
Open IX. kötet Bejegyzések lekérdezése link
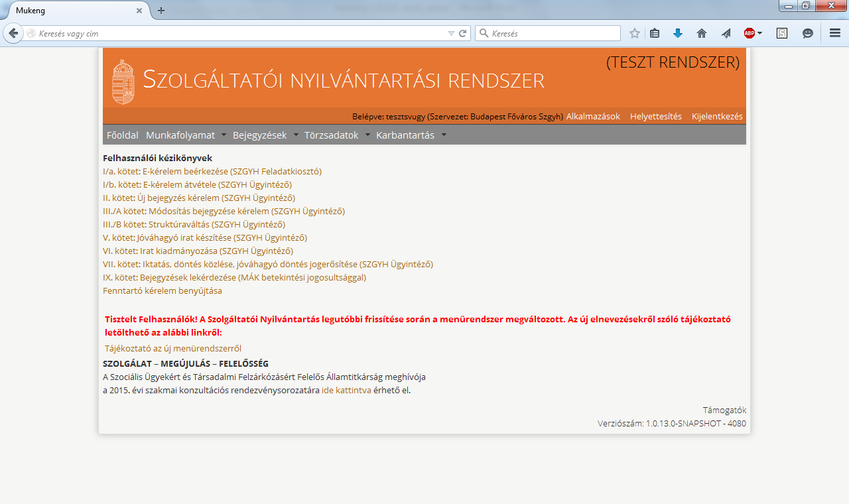pos(234,278)
